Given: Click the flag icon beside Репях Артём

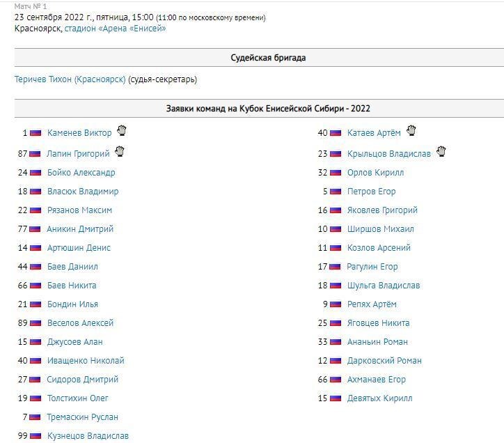Looking at the screenshot, I should [x=336, y=304].
